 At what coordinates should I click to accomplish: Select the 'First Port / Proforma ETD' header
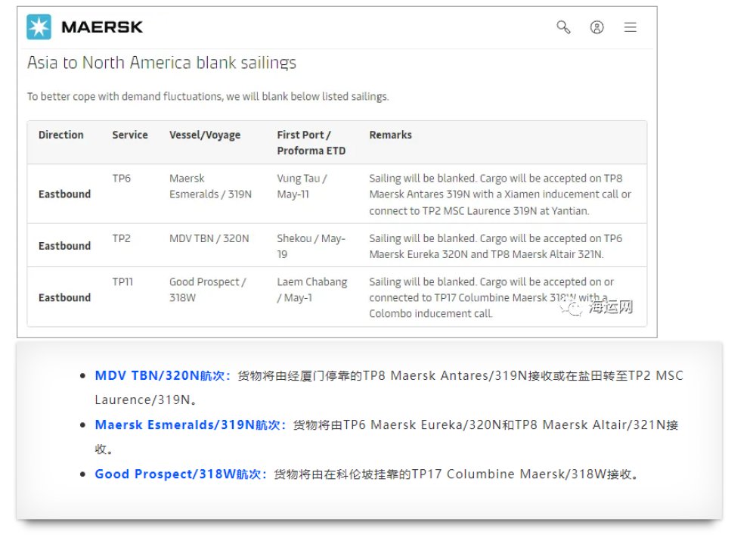point(311,142)
